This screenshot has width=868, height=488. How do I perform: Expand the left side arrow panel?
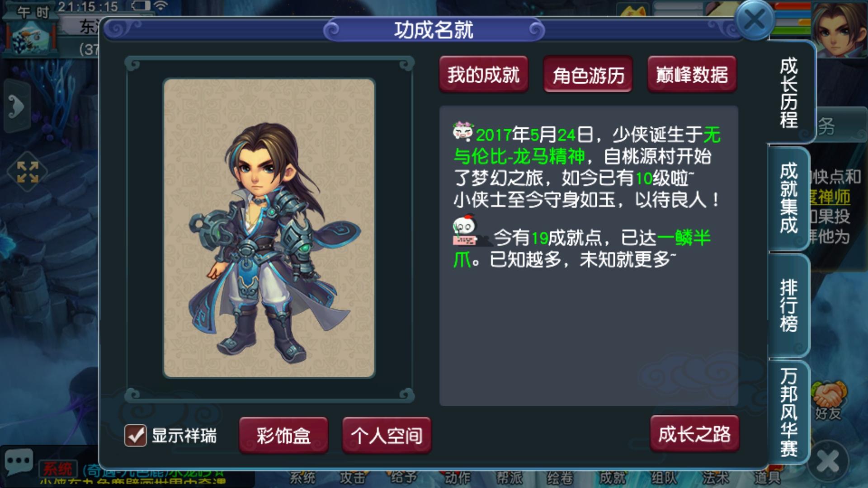17,107
